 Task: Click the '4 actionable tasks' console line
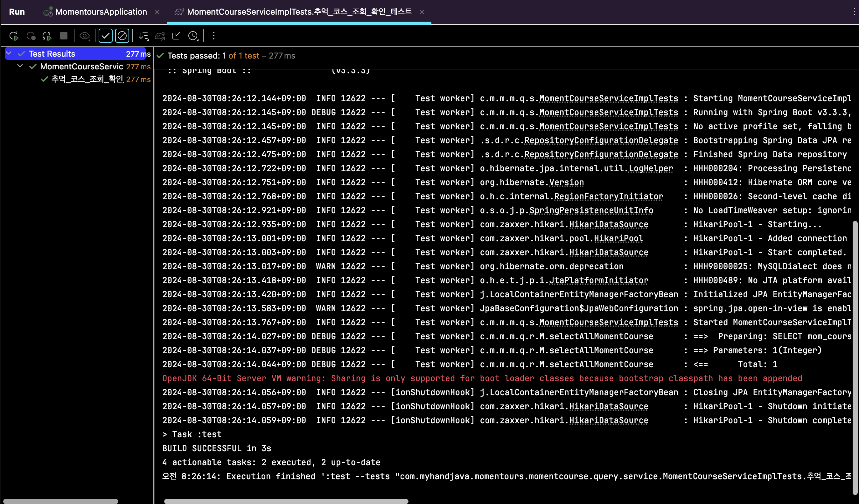[x=271, y=462]
